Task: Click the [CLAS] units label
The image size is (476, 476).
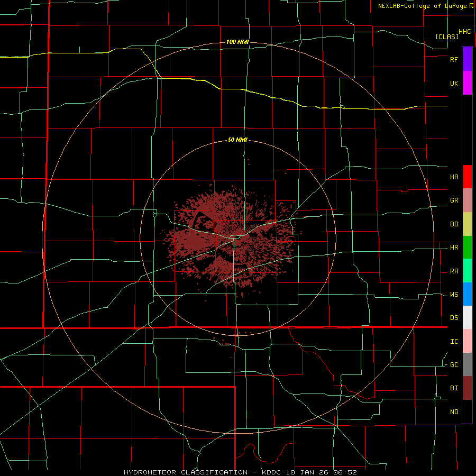Action: coord(447,36)
